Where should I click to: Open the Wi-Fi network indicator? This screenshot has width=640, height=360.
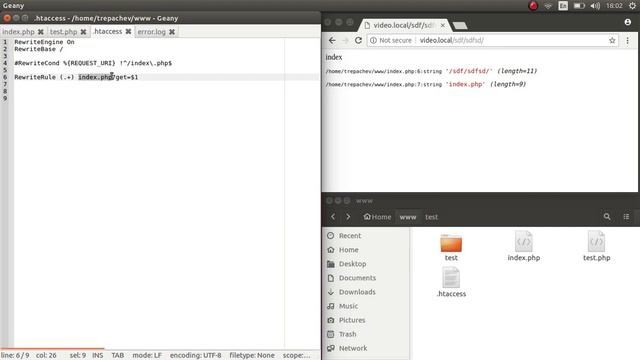pyautogui.click(x=548, y=6)
